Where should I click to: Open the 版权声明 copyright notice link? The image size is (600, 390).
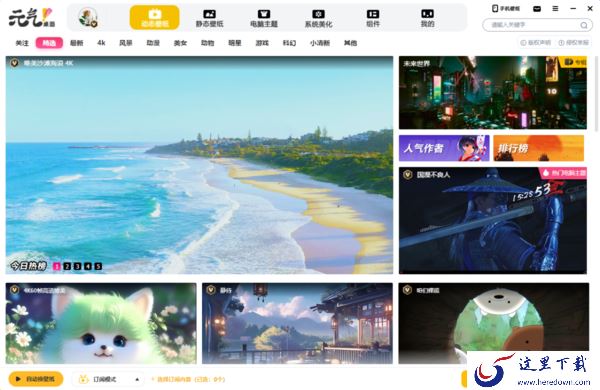click(x=536, y=42)
